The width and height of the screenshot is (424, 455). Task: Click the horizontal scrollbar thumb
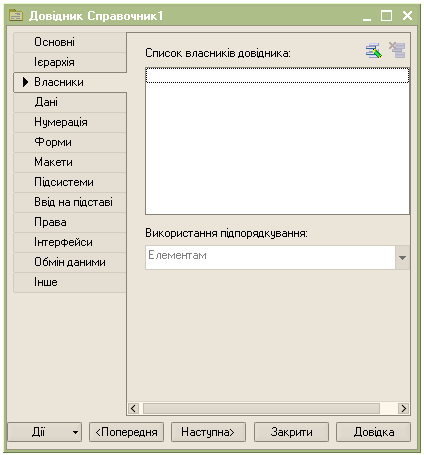261,408
